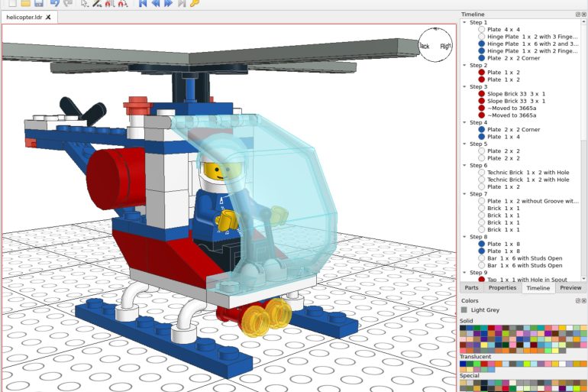
Task: Switch to the Parts tab
Action: pos(471,288)
